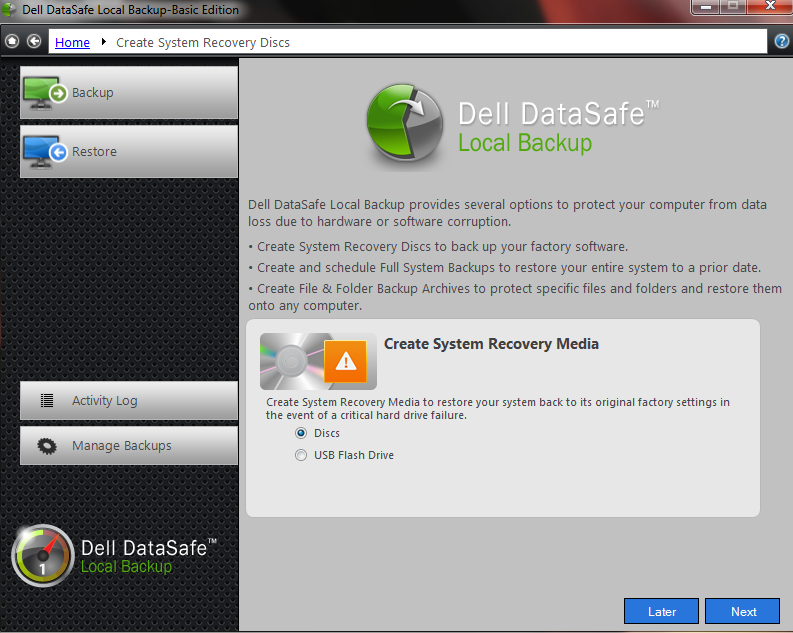Click the green Dell DataSafe pie logo
Screen dimensions: 793x633
click(x=405, y=123)
